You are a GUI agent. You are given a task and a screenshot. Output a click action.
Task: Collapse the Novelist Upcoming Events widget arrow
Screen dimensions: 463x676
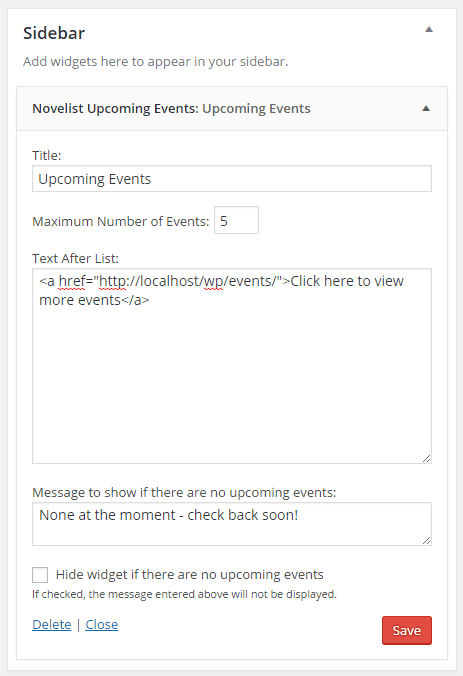tap(426, 108)
